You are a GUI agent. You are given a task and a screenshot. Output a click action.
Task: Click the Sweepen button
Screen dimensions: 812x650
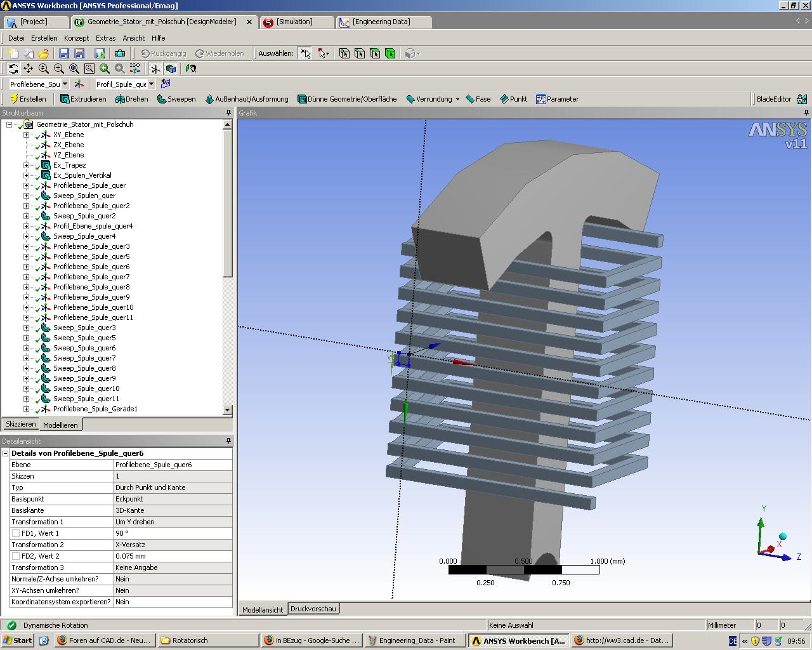point(176,99)
